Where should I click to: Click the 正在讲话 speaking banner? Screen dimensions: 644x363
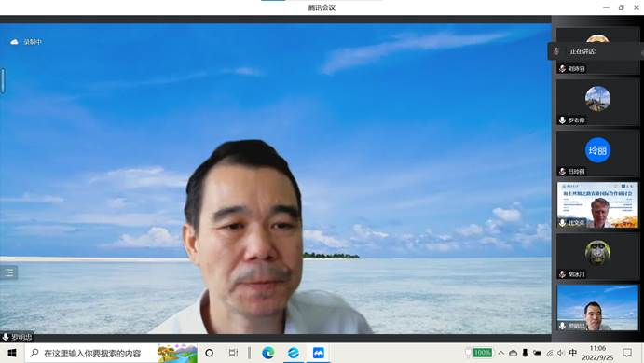tap(596, 51)
